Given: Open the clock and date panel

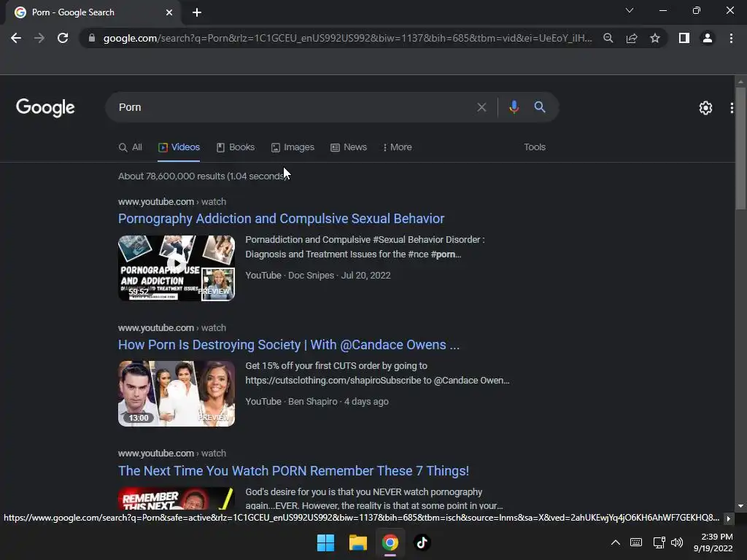Looking at the screenshot, I should coord(713,542).
